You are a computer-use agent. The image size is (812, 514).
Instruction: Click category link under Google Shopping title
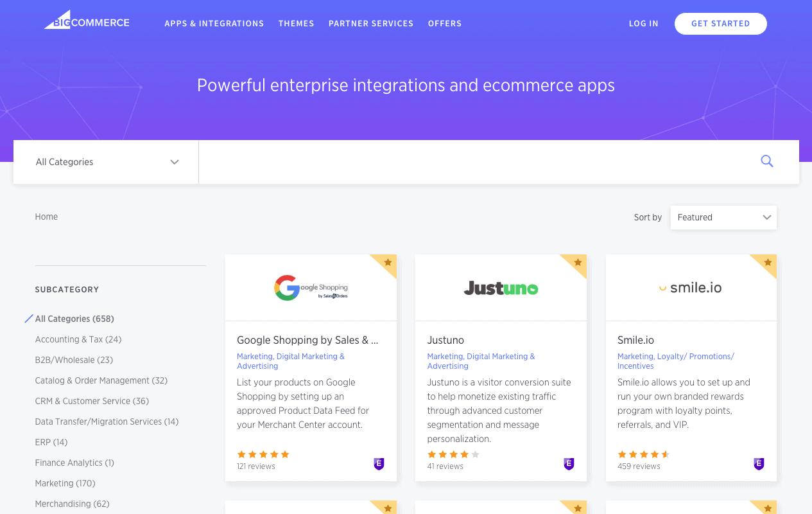coord(291,361)
